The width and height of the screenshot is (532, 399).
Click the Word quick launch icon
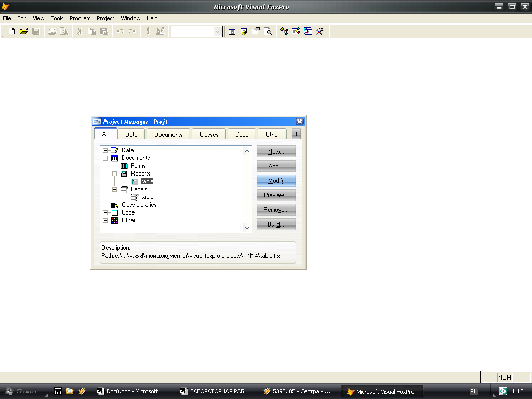(x=58, y=392)
